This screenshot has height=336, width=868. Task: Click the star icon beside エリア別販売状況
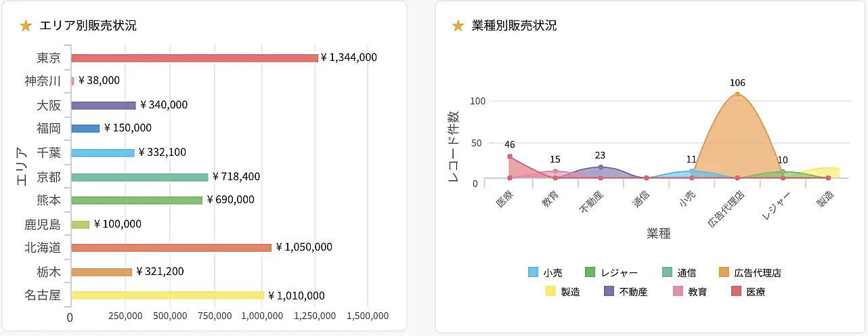point(26,26)
